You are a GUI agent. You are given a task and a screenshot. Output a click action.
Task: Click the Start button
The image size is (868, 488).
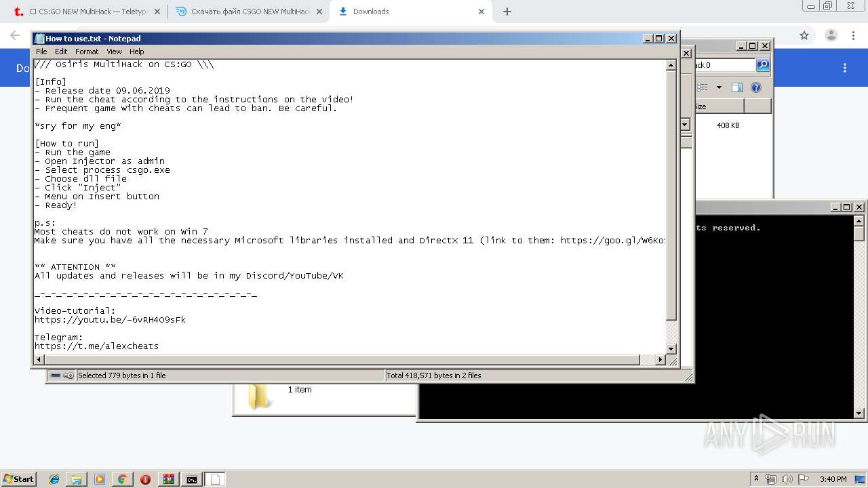point(19,479)
